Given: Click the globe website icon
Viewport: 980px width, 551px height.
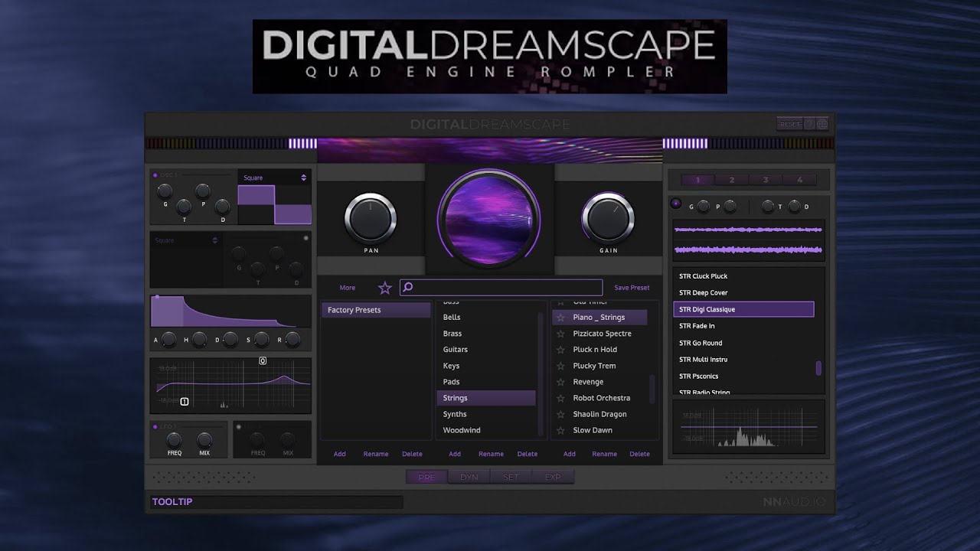Looking at the screenshot, I should pos(822,124).
